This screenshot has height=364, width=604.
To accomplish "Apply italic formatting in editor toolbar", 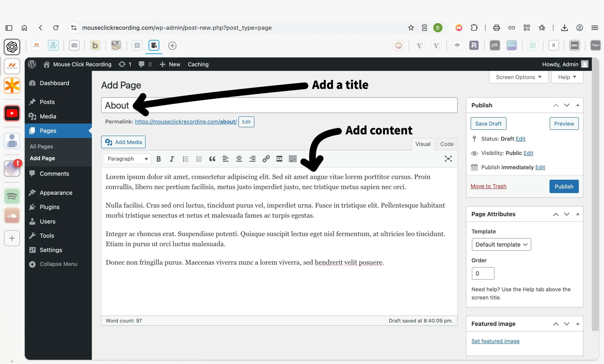I will click(172, 159).
